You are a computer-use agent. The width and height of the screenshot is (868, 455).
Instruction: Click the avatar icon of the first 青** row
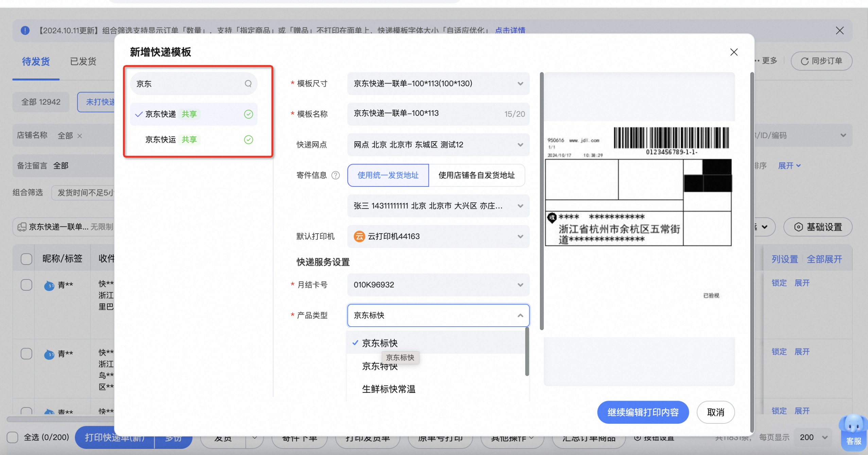49,286
